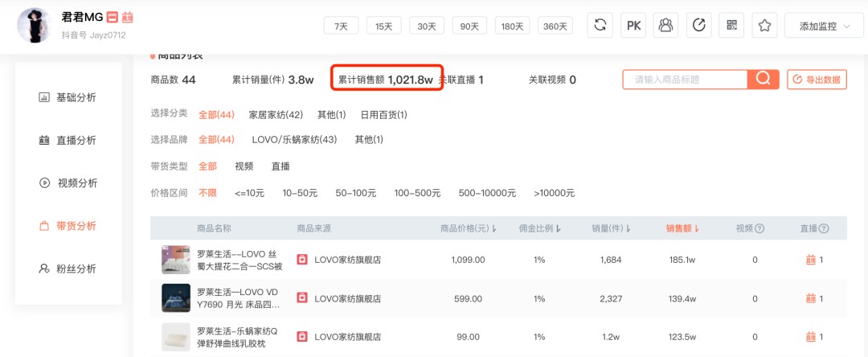Image resolution: width=868 pixels, height=357 pixels.
Task: Open 基础分析 in sidebar
Action: point(68,97)
